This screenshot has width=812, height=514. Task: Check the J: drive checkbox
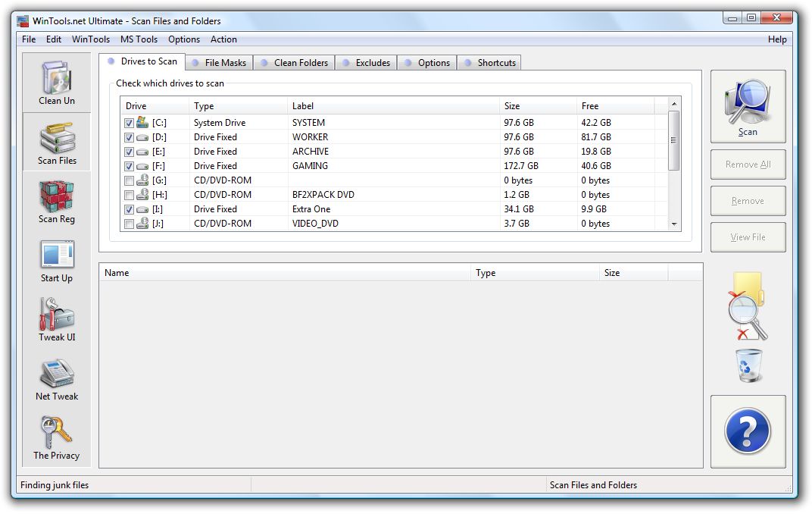(129, 224)
